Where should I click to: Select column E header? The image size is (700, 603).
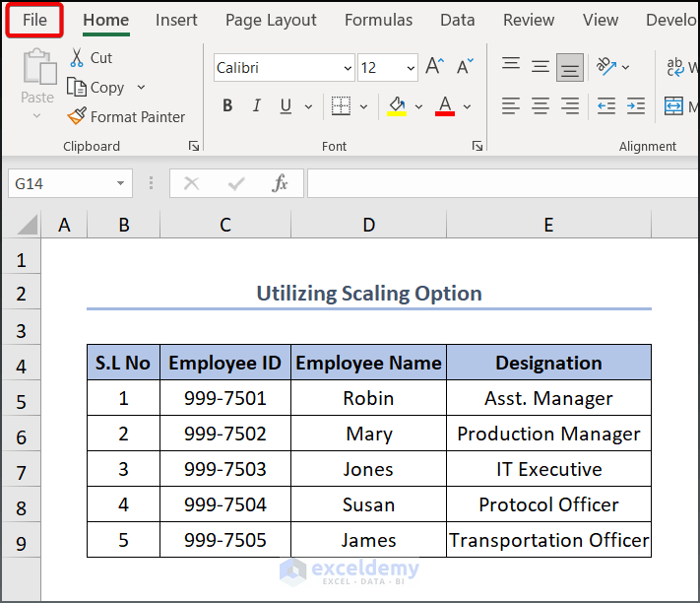pyautogui.click(x=548, y=225)
